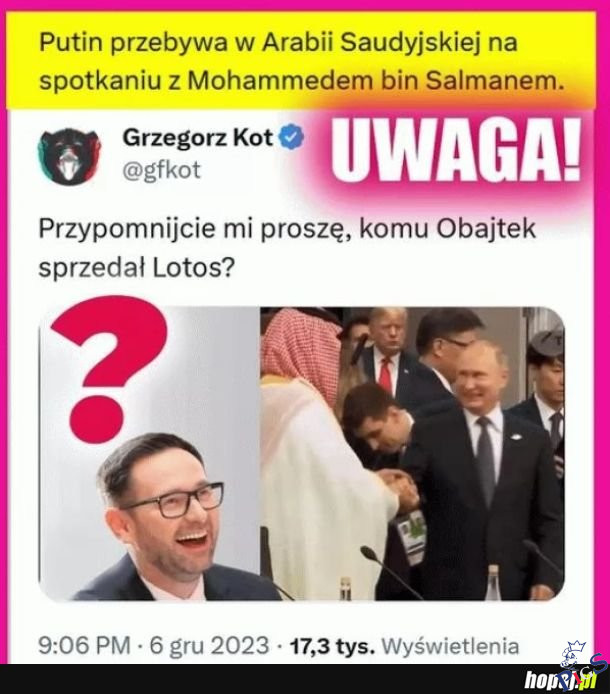Click the Wyświetlenia label

pyautogui.click(x=450, y=646)
